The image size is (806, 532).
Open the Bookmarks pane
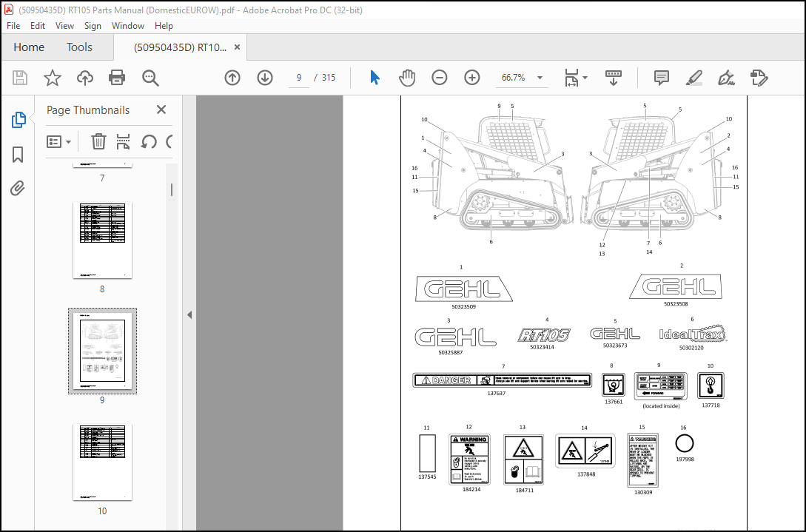(18, 154)
